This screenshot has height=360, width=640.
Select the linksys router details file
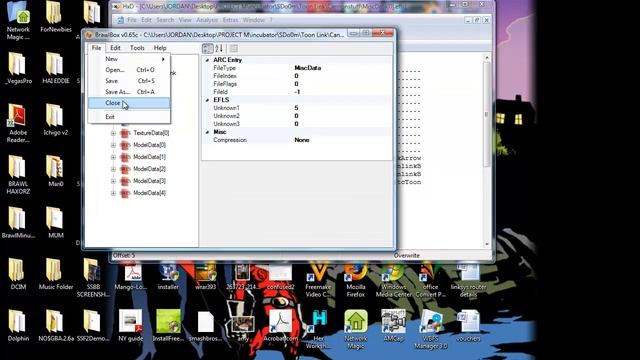click(x=468, y=280)
